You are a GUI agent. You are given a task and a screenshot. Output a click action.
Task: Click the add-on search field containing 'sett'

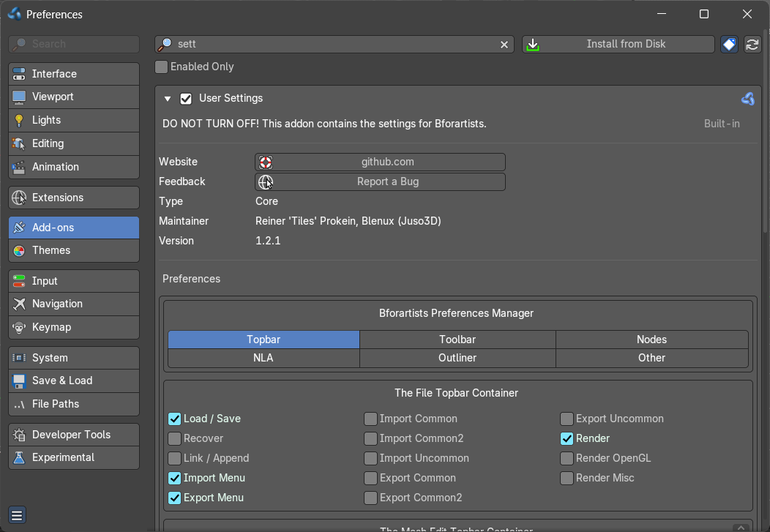coord(334,44)
